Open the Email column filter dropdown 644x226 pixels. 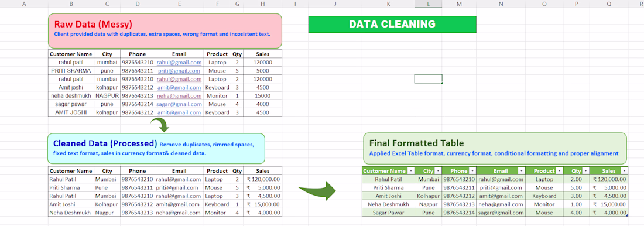(x=521, y=171)
